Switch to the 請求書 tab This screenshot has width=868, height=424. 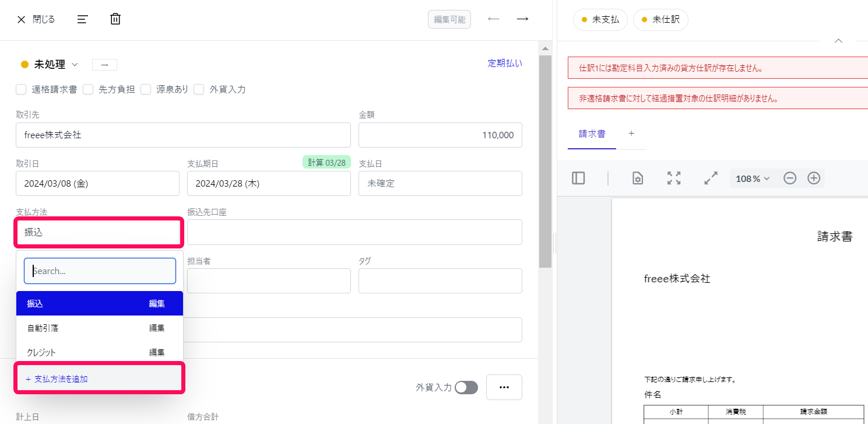592,134
